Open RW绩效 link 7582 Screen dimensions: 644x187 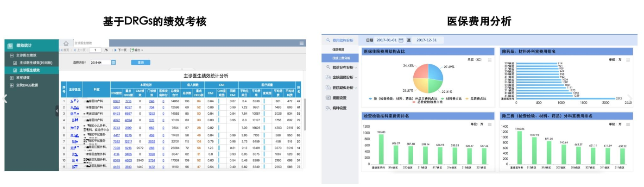[x=116, y=142]
